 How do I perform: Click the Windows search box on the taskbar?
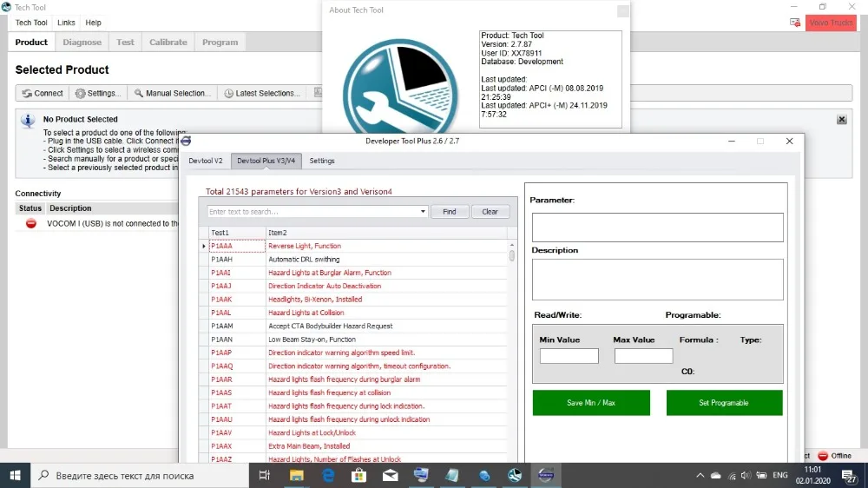140,475
